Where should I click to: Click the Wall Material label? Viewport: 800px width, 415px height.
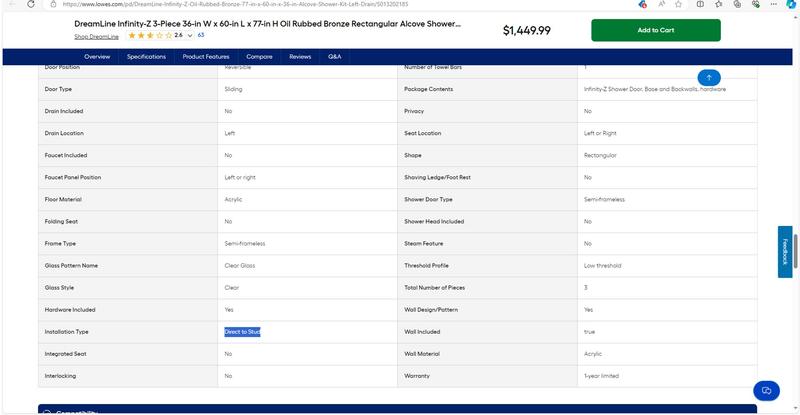[x=422, y=354]
